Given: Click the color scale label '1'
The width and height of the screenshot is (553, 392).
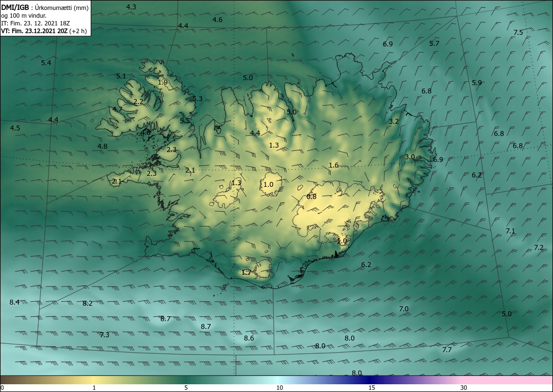Looking at the screenshot, I should coord(94,388).
